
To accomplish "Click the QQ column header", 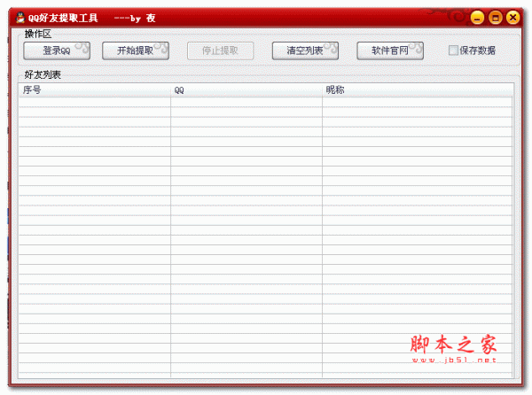I will point(246,90).
